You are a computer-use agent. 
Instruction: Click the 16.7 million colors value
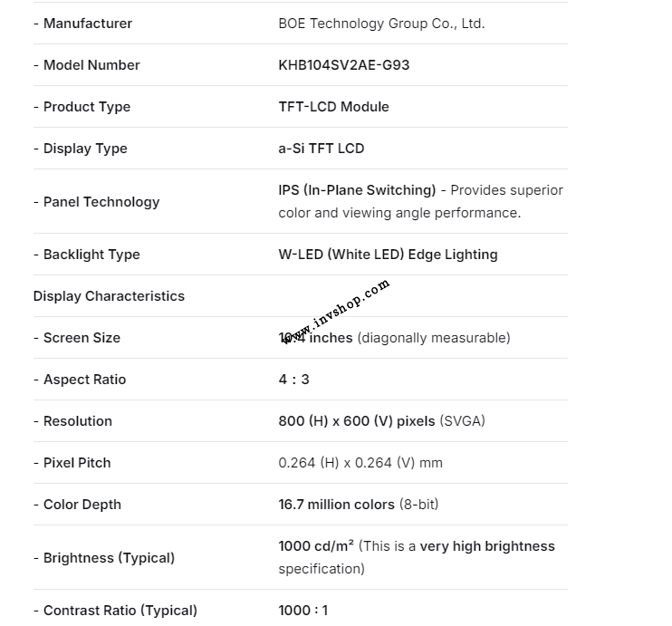(336, 505)
